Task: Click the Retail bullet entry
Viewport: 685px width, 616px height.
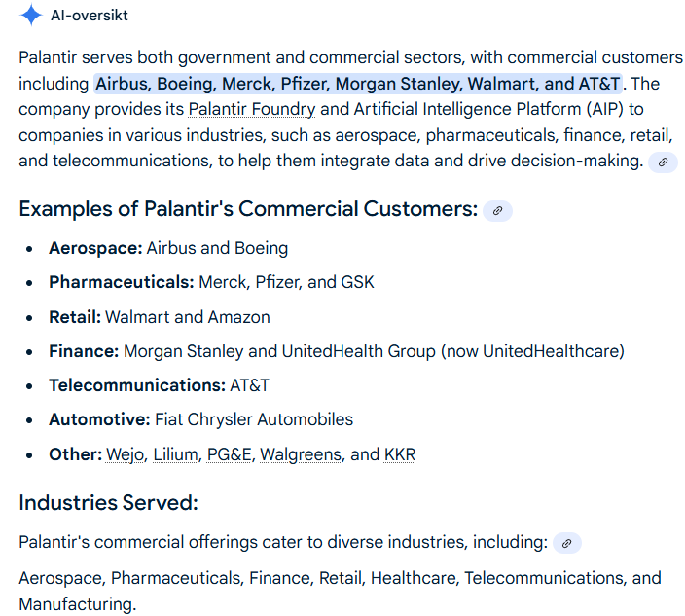Action: (x=160, y=317)
